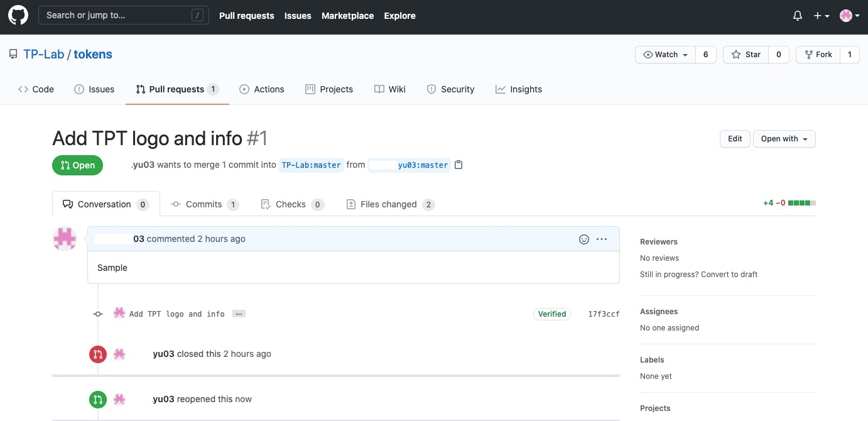Add emoji reaction to the Sample comment
Viewport: 868px width, 421px height.
[x=584, y=239]
